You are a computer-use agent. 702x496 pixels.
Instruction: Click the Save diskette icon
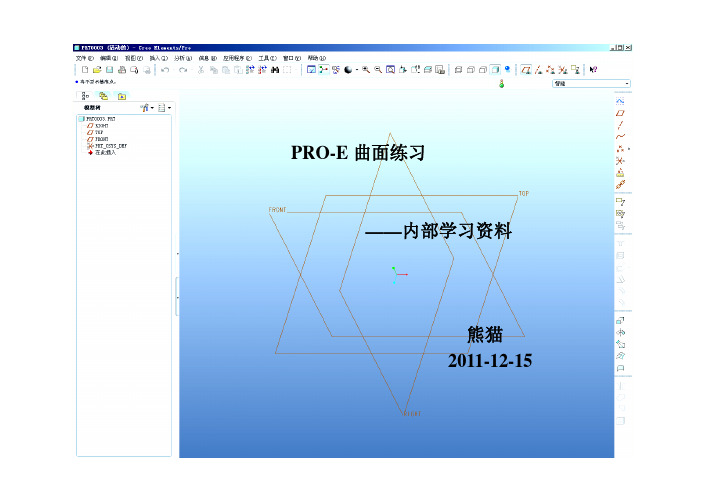click(109, 69)
